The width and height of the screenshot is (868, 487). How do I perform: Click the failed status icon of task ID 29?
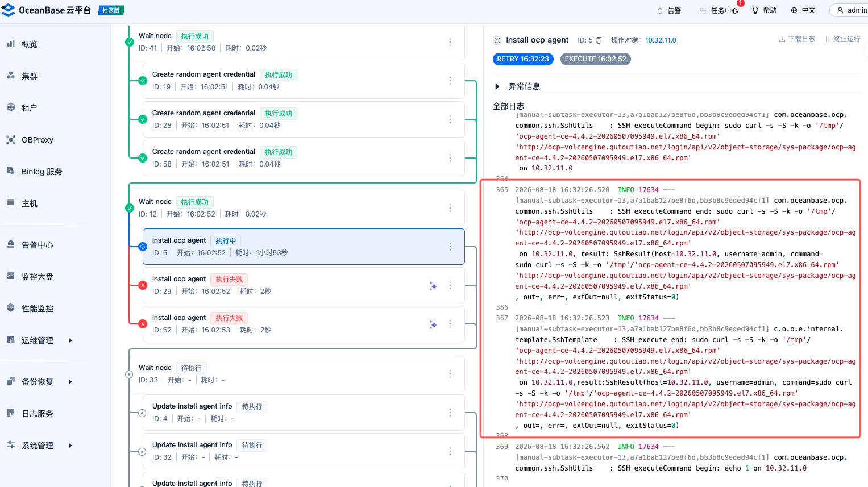[x=143, y=285]
